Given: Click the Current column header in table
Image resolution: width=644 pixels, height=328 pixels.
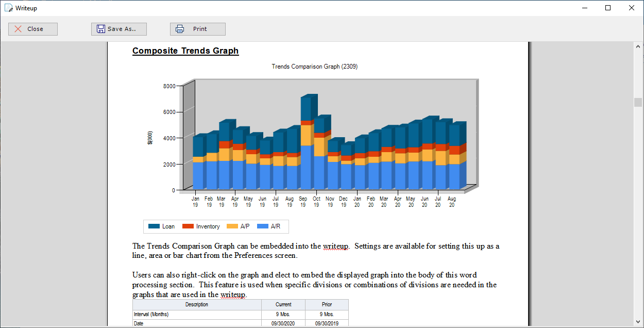Looking at the screenshot, I should 283,304.
